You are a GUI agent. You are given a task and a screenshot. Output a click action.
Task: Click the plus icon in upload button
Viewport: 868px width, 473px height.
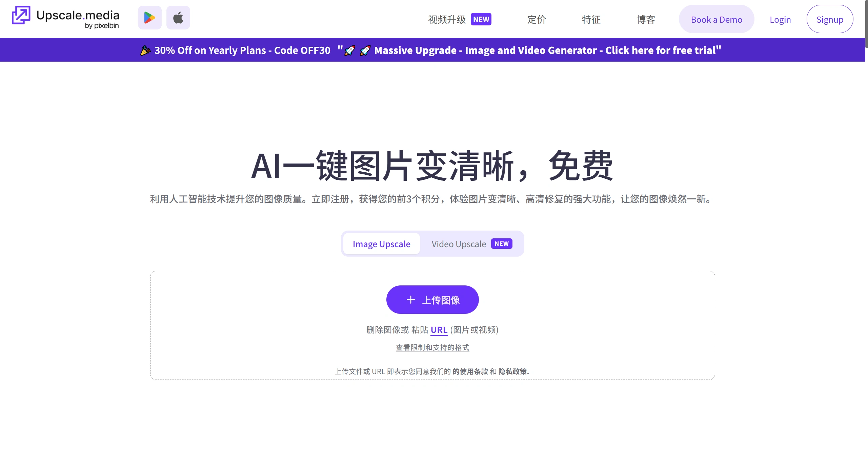[410, 300]
